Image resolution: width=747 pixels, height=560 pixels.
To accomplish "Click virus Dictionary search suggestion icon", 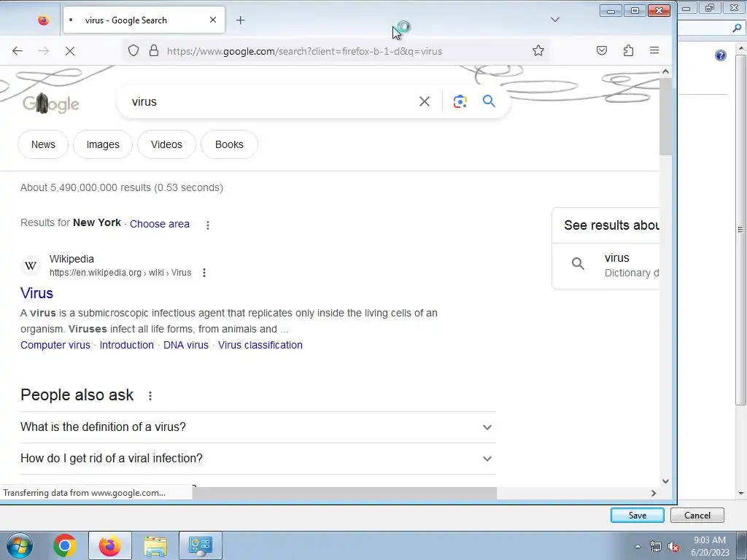I will click(x=578, y=264).
